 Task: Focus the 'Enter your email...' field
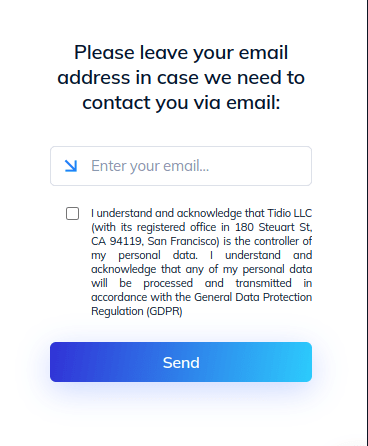181,166
